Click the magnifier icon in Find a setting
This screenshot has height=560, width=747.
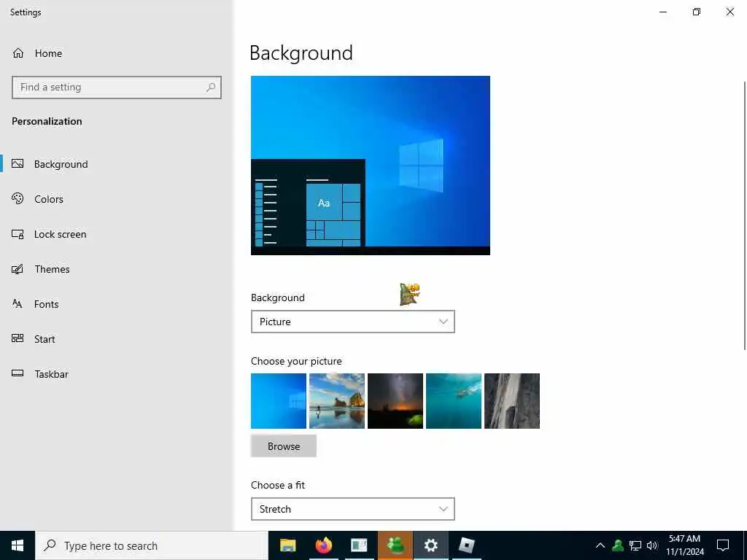[211, 87]
